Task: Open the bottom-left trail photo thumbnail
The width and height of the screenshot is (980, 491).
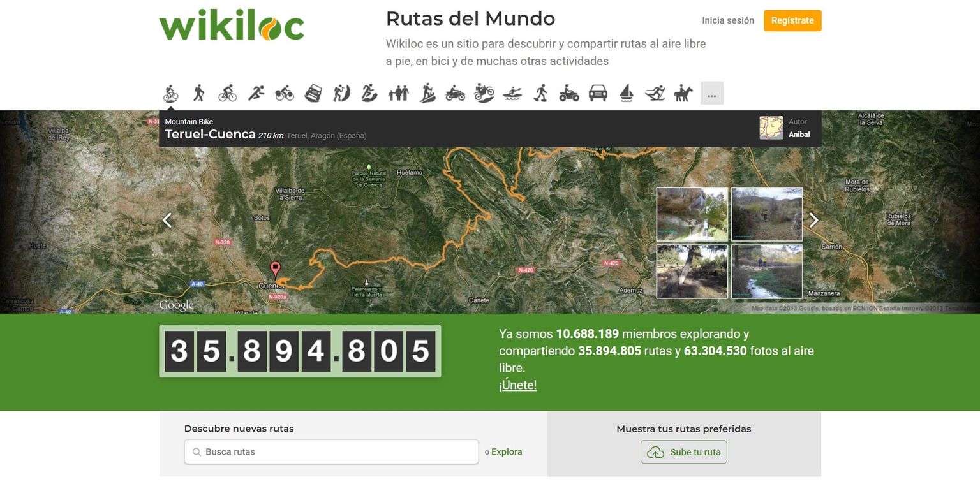Action: click(x=692, y=272)
